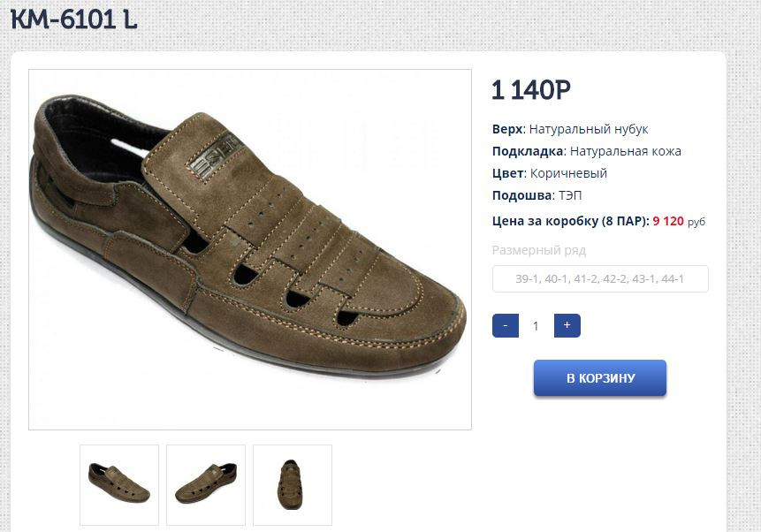Image resolution: width=761 pixels, height=532 pixels.
Task: Click the "Размерный ряд" label
Action: pyautogui.click(x=538, y=250)
